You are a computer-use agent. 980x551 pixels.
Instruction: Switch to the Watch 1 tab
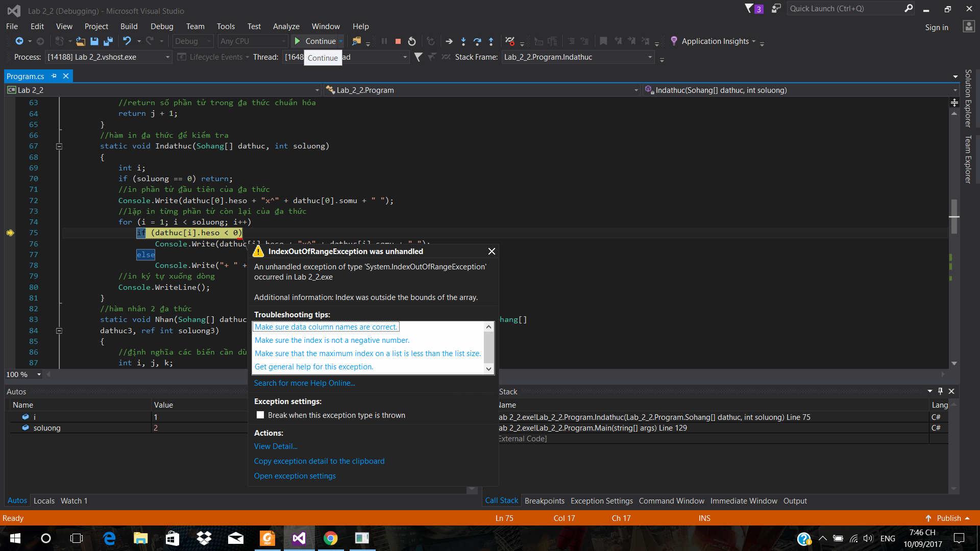pos(74,501)
